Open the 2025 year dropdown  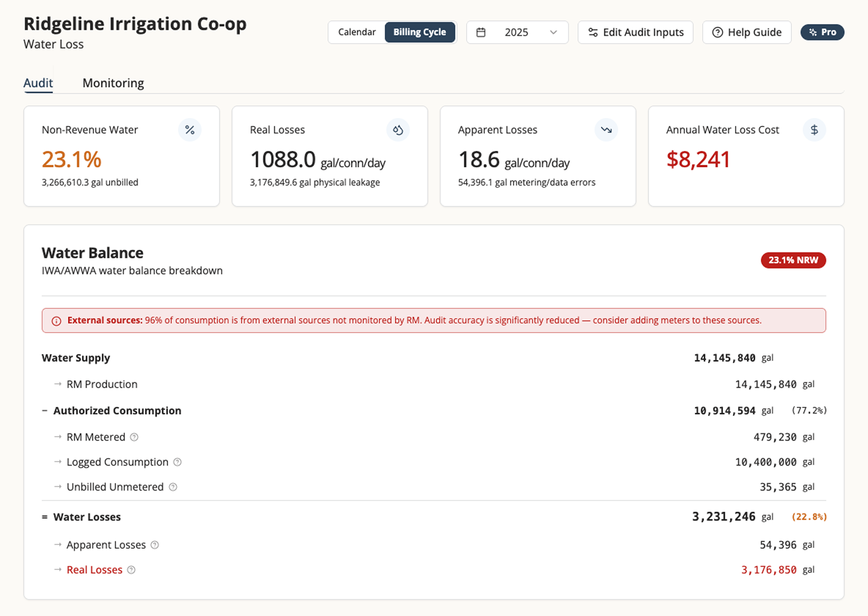(x=517, y=32)
